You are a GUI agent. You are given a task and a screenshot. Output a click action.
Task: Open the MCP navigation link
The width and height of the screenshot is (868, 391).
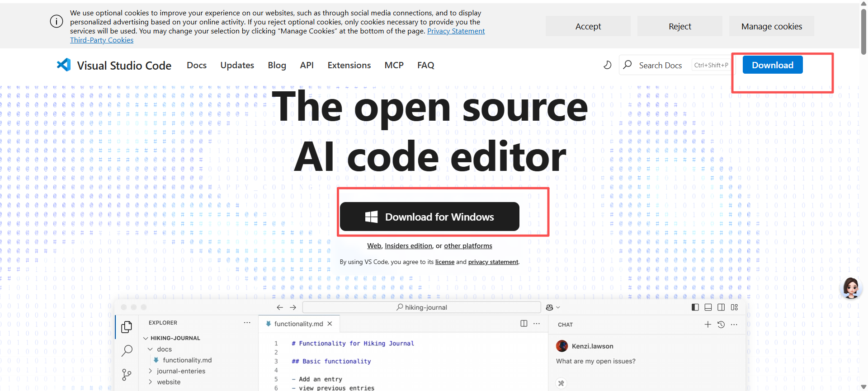click(394, 65)
